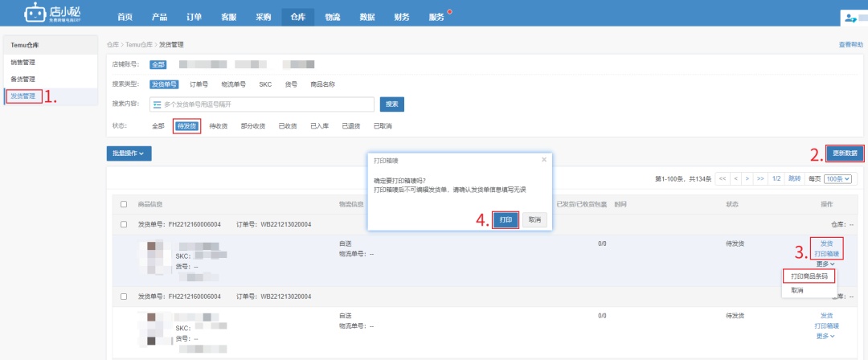Check the second shipment row checkbox
The height and width of the screenshot is (360, 868).
(124, 297)
